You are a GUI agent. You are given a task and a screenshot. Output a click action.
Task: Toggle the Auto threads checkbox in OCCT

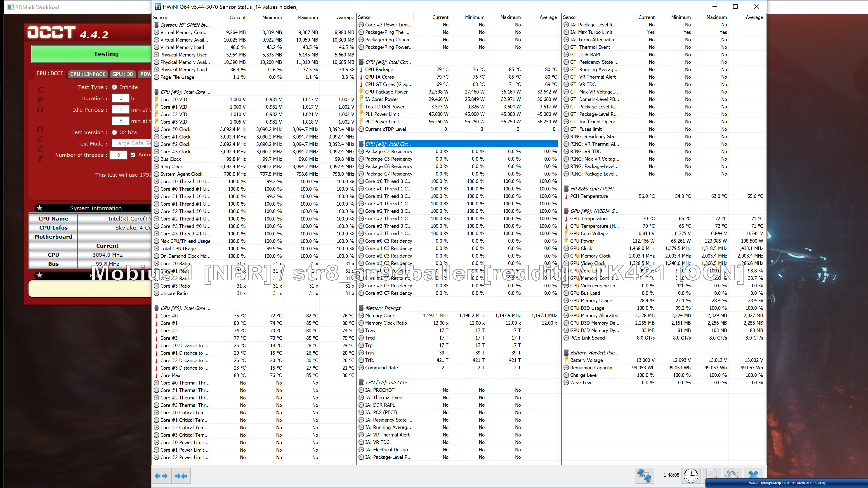click(x=133, y=155)
